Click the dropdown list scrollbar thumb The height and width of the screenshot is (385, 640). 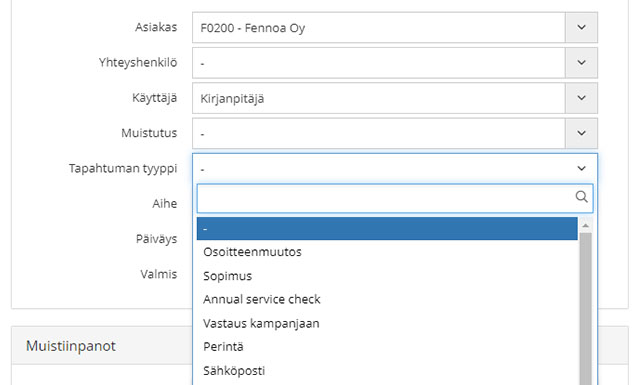click(x=585, y=309)
